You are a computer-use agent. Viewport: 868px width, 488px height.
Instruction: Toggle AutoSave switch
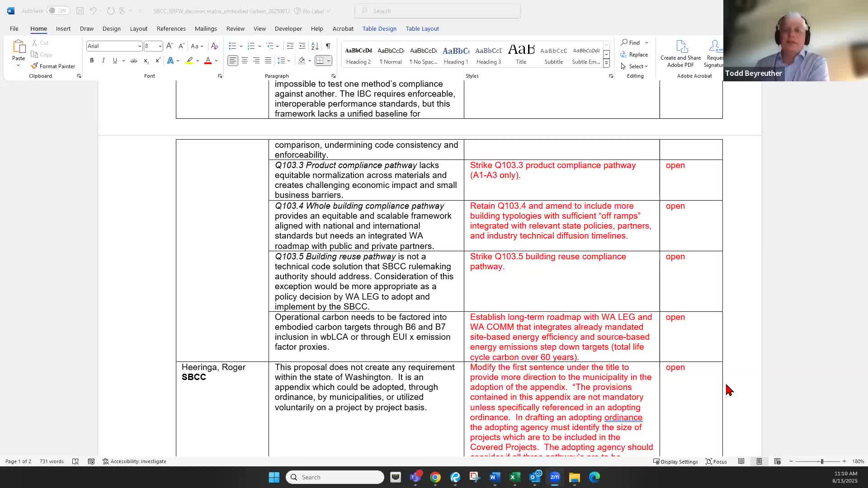coord(58,11)
